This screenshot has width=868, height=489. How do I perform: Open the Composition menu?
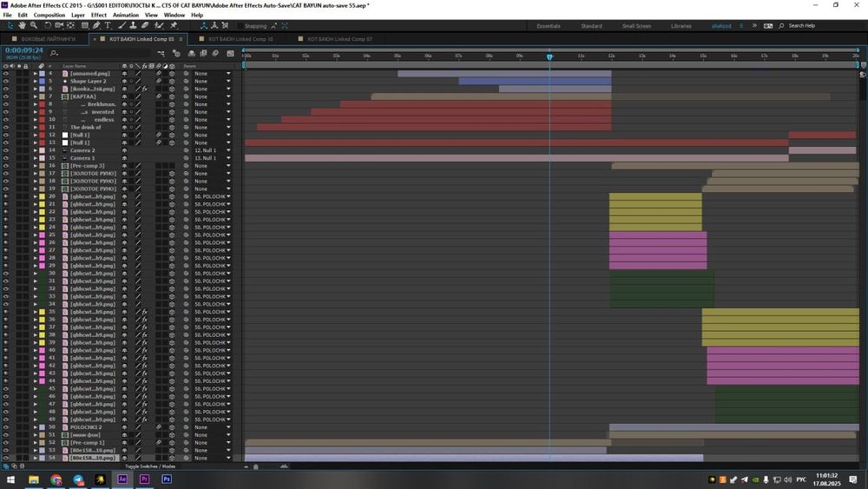[49, 15]
